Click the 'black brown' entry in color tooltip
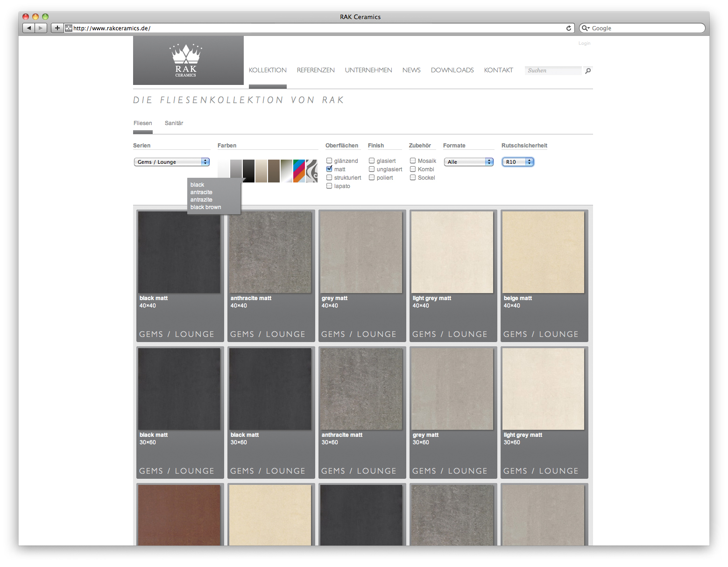This screenshot has width=728, height=567. (x=205, y=207)
